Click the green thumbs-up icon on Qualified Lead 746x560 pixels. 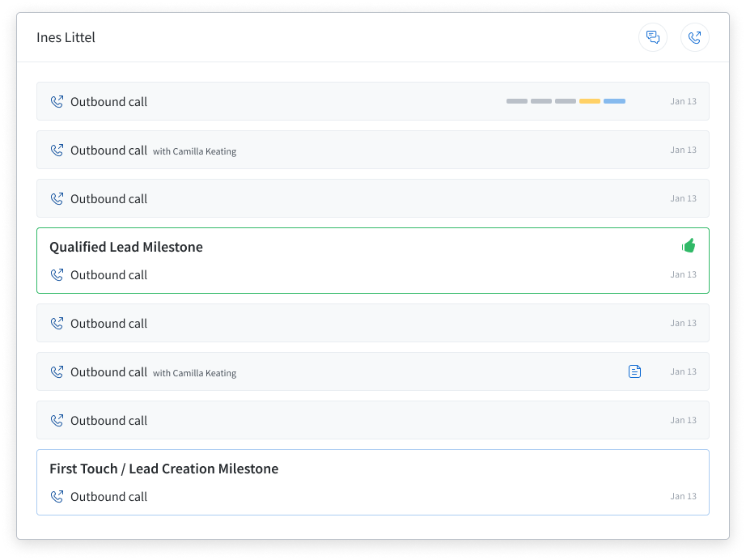click(x=689, y=245)
